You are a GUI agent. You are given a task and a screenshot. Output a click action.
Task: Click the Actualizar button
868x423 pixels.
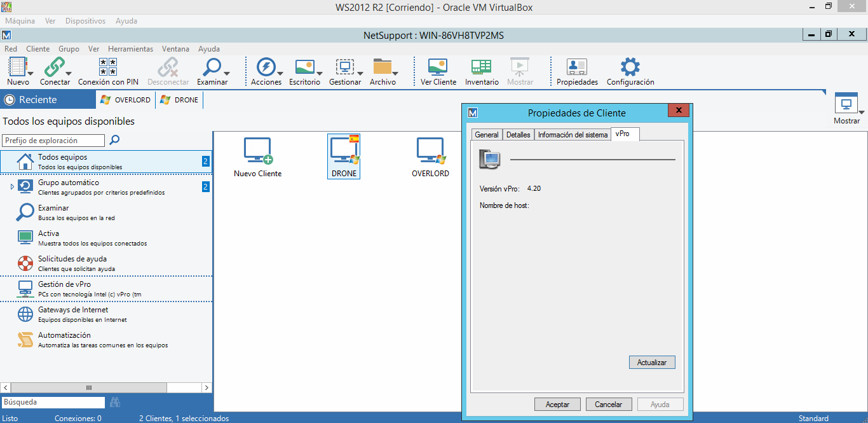coord(652,363)
